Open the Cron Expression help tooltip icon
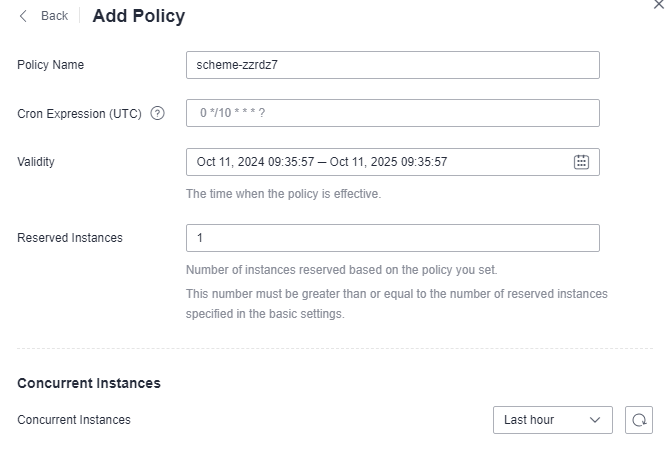The height and width of the screenshot is (463, 669). click(157, 114)
